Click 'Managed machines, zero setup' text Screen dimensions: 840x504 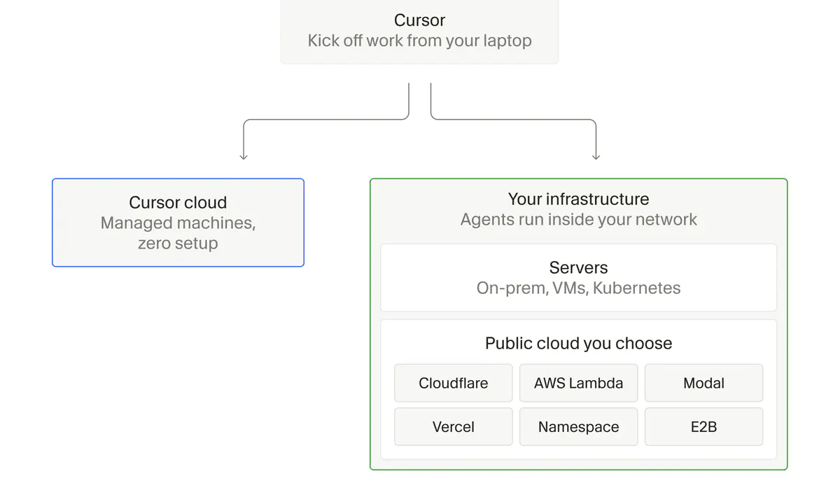click(x=178, y=233)
